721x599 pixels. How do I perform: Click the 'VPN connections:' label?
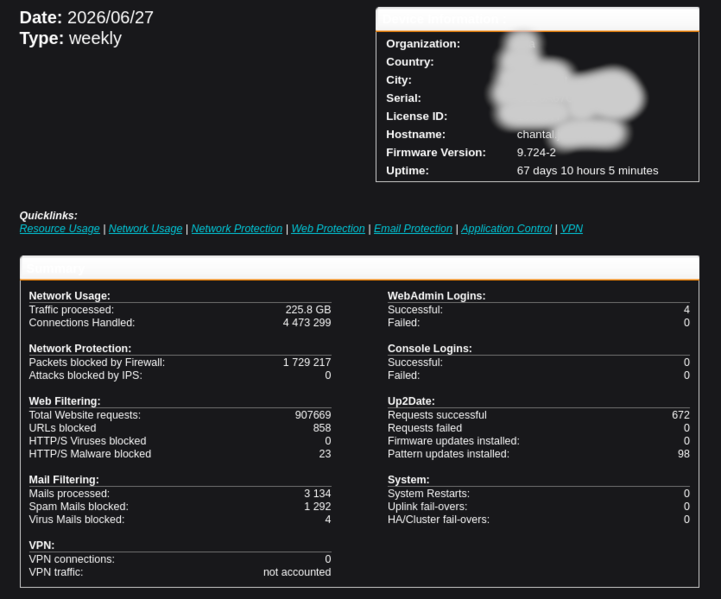pyautogui.click(x=72, y=559)
